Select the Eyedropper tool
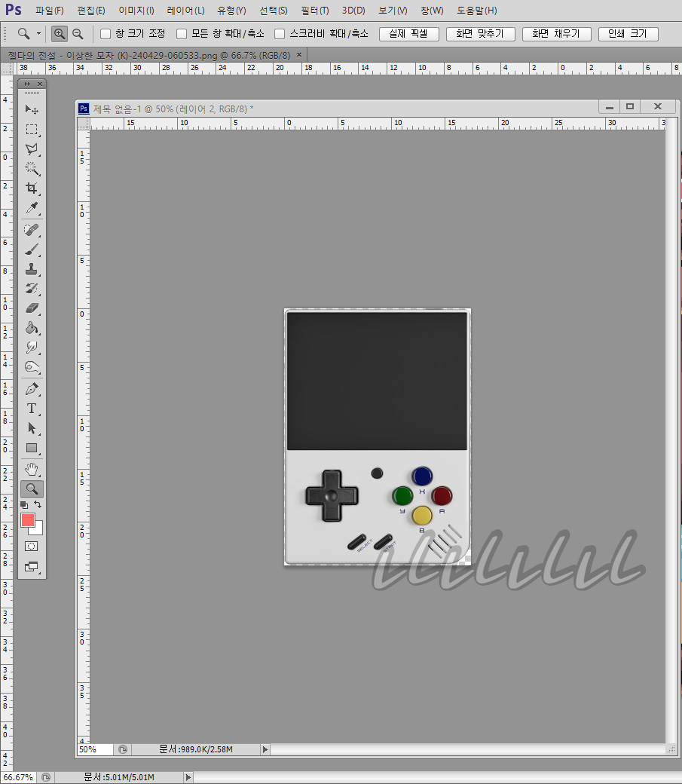The height and width of the screenshot is (784, 682). [x=32, y=207]
